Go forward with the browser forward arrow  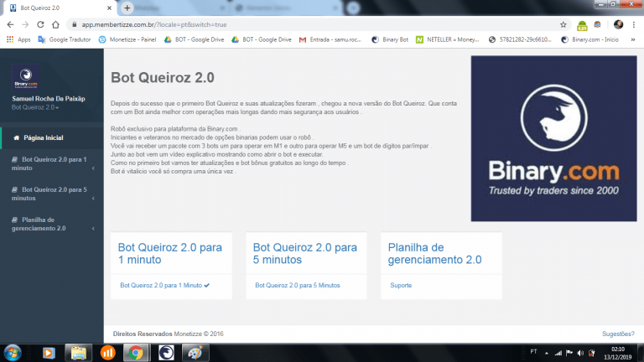click(25, 24)
